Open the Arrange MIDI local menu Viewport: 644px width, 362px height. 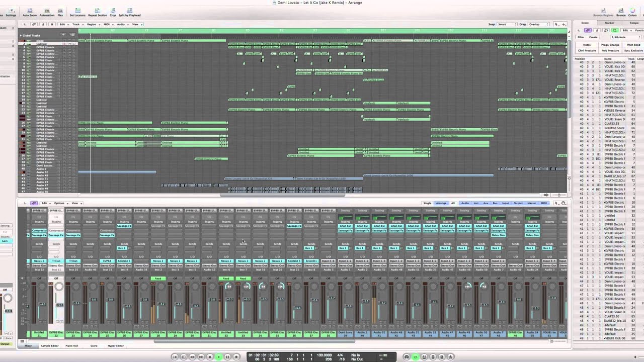(x=107, y=24)
